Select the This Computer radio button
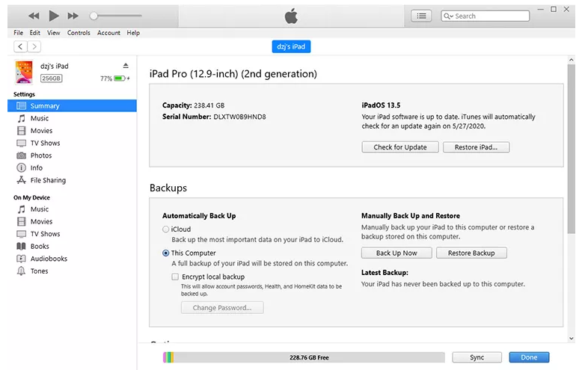 [x=166, y=253]
